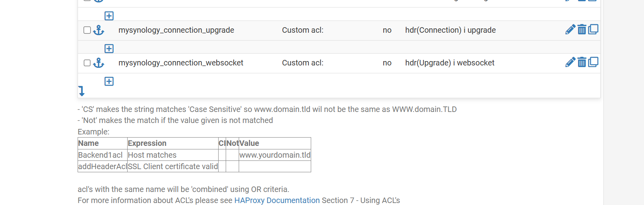Screen dimensions: 644x205
Task: Edit the mysynology_connection_websocket ACL with pencil icon
Action: [x=570, y=62]
